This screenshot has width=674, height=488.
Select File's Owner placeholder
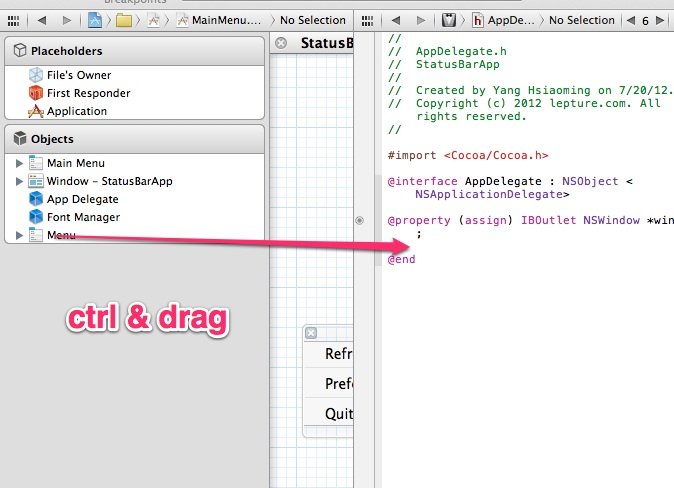pos(135,75)
